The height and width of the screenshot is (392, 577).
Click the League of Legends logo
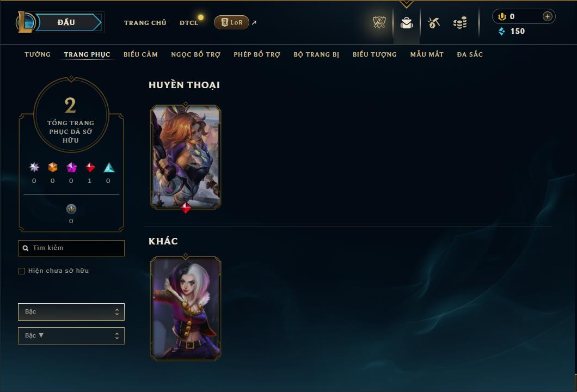25,22
